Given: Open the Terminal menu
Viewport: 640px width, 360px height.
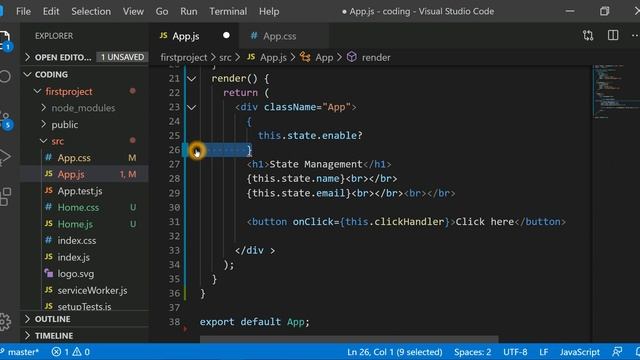Looking at the screenshot, I should (x=228, y=11).
